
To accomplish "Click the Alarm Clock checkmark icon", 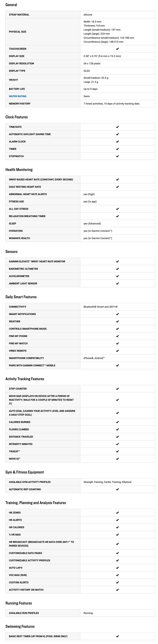I will pyautogui.click(x=117, y=142).
